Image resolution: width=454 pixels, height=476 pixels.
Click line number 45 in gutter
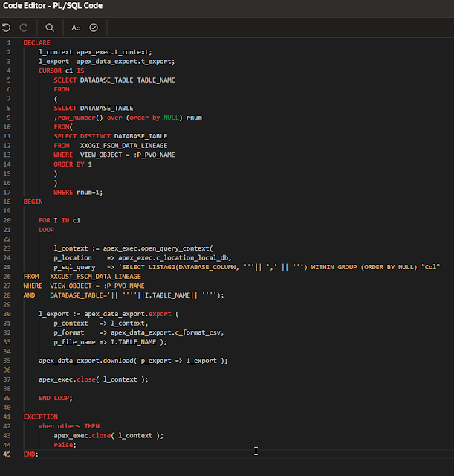[x=7, y=454]
